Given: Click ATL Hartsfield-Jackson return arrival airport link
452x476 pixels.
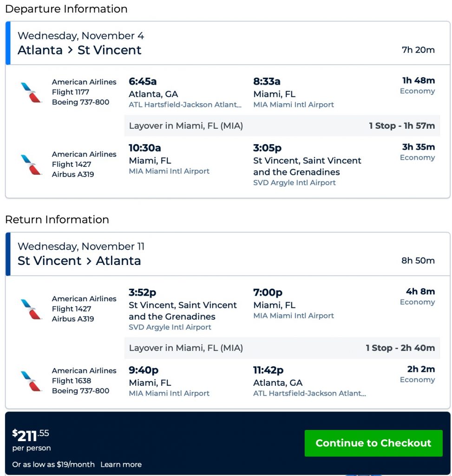Looking at the screenshot, I should tap(309, 393).
